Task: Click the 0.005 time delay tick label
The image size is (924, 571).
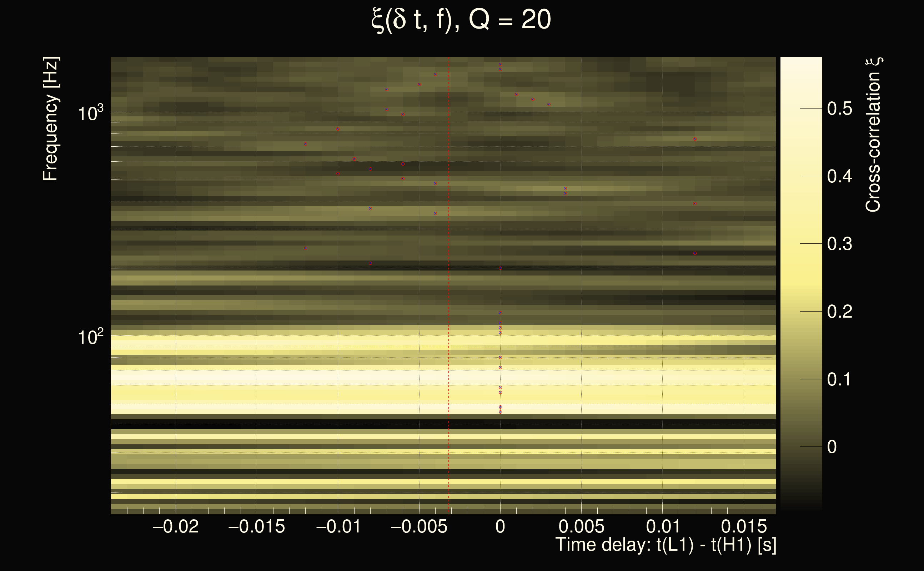Action: 581,526
